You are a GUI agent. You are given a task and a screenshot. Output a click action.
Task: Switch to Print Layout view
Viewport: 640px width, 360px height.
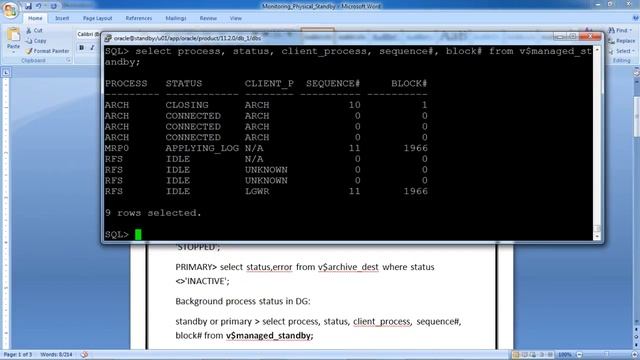click(x=516, y=355)
